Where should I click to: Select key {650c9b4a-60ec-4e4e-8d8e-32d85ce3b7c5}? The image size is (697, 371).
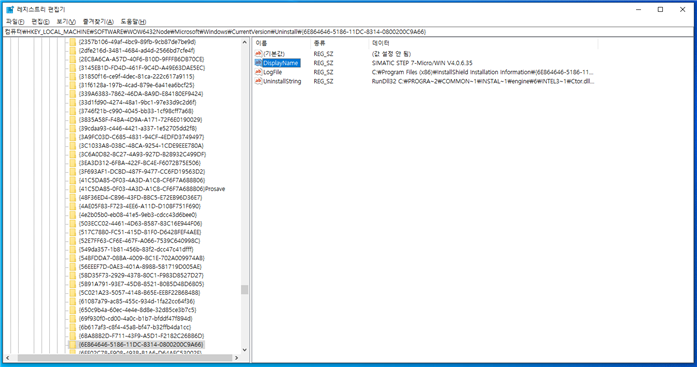pos(137,310)
